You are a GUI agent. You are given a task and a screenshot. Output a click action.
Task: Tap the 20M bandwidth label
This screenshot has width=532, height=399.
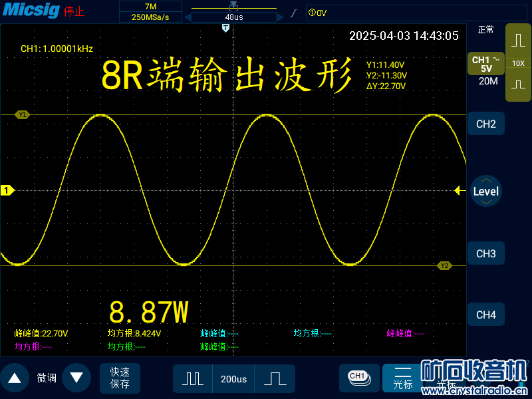tap(488, 81)
